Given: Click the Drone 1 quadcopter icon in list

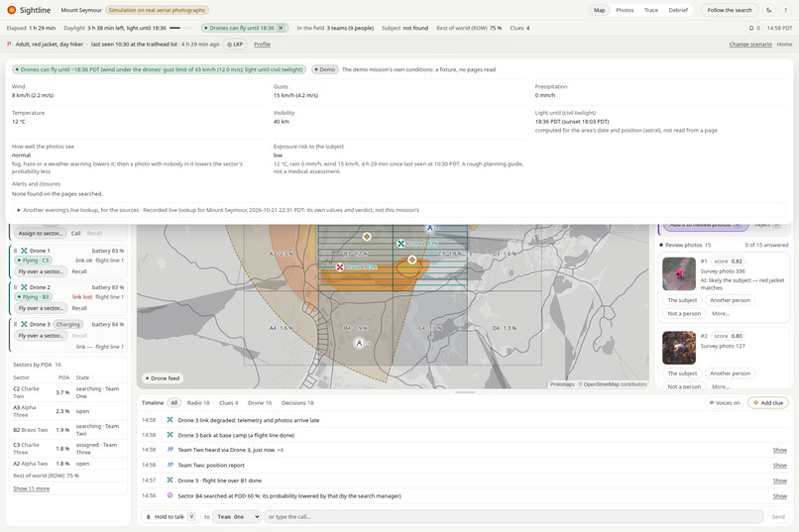Looking at the screenshot, I should (24, 251).
